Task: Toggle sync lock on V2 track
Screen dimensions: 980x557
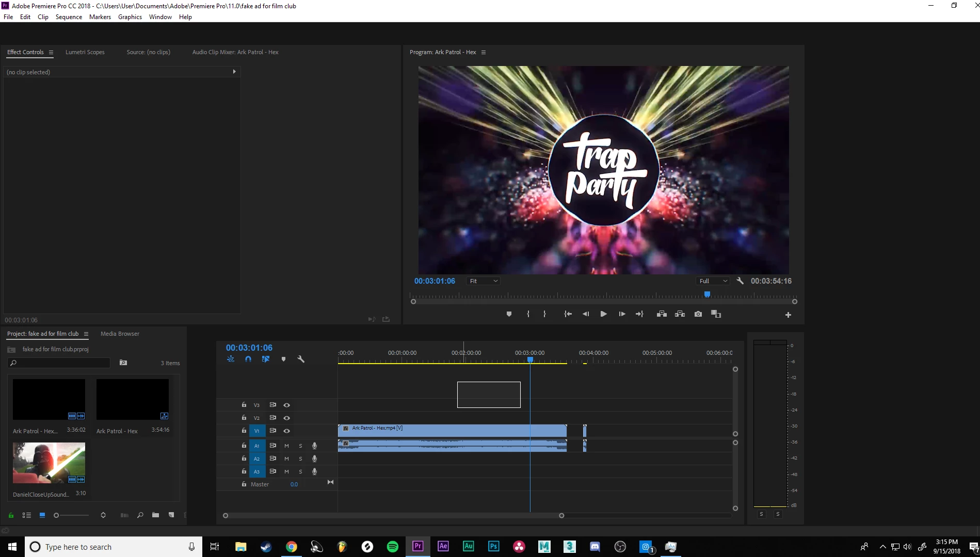Action: tap(273, 418)
